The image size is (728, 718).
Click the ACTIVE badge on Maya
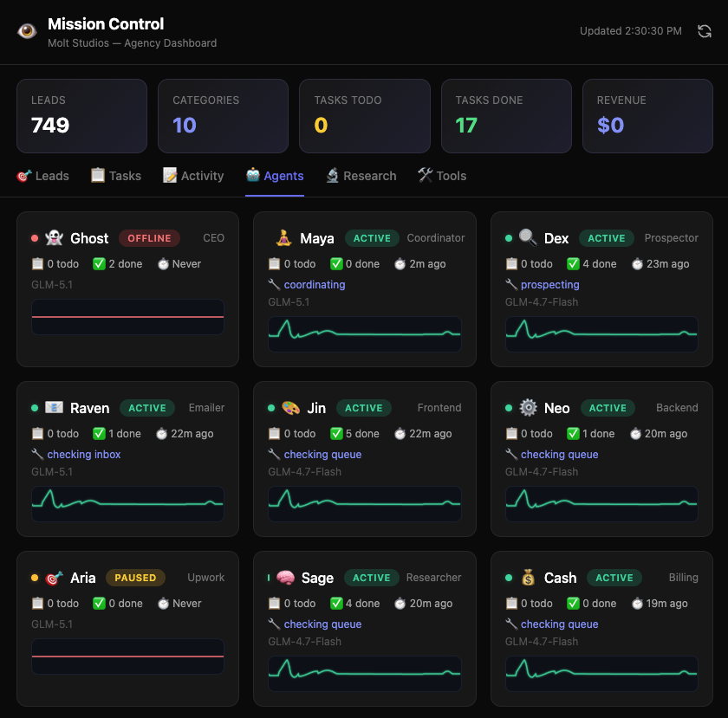tap(372, 238)
